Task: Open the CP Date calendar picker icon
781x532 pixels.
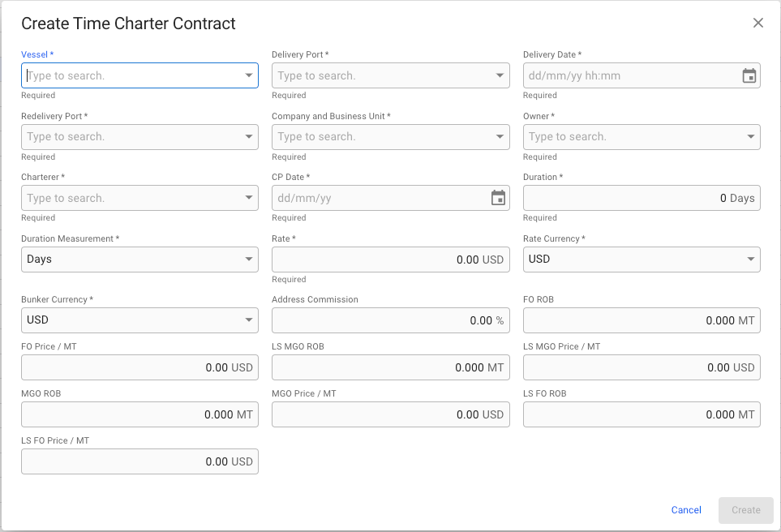Action: [x=498, y=198]
